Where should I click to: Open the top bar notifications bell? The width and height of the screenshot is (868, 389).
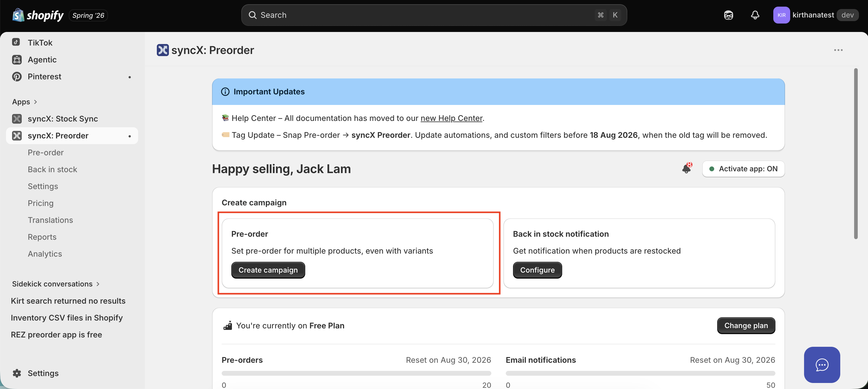tap(755, 15)
